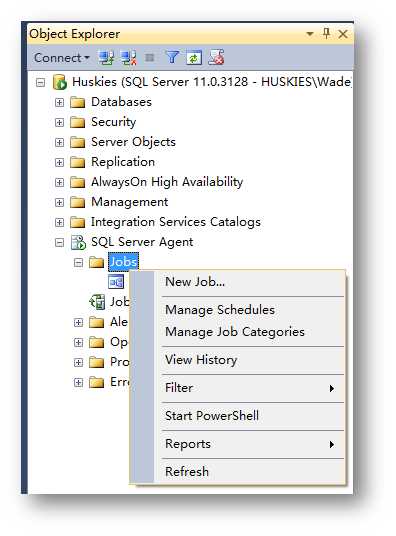
Task: Select the Huskies server label
Action: tap(211, 82)
